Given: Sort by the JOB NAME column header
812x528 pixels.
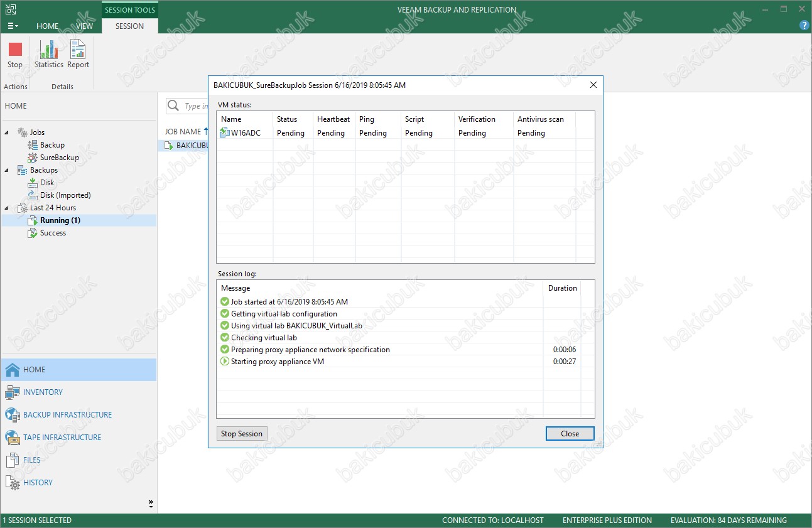Looking at the screenshot, I should coord(187,132).
